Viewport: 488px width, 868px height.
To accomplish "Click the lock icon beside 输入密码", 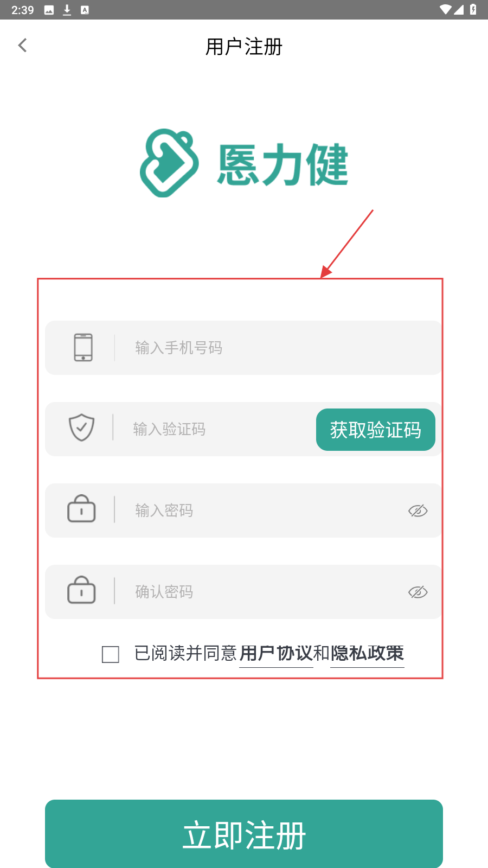I will tap(81, 509).
